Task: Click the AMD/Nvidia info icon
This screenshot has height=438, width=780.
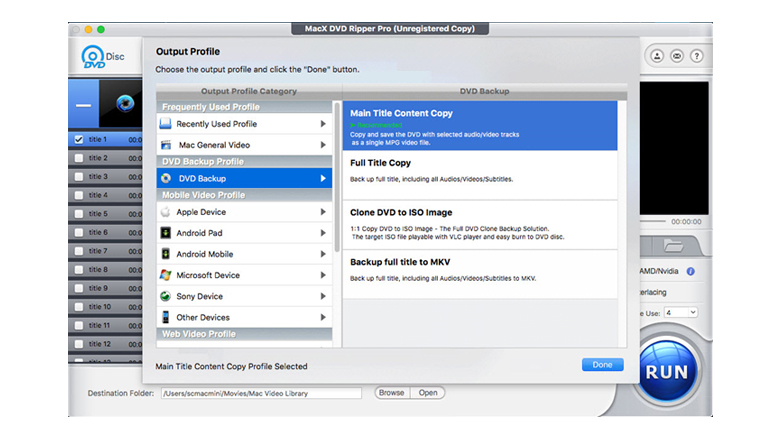Action: (690, 271)
